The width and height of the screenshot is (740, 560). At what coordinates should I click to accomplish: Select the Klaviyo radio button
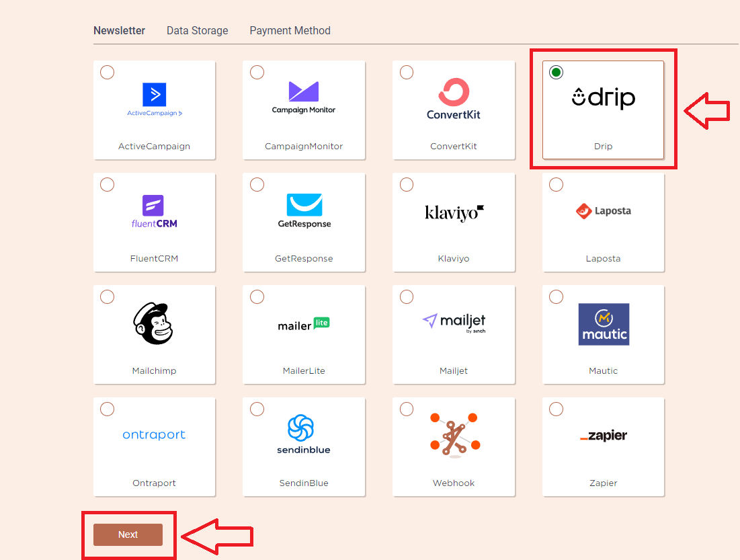point(407,185)
